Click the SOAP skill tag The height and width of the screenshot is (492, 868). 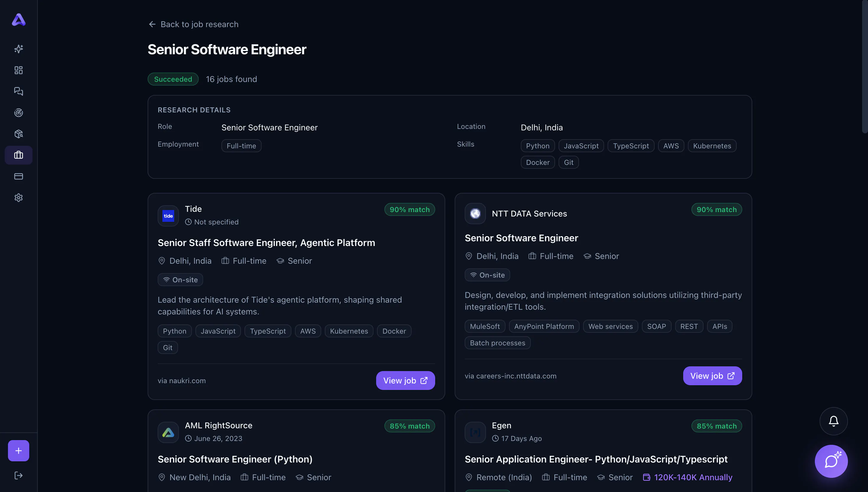(x=656, y=327)
